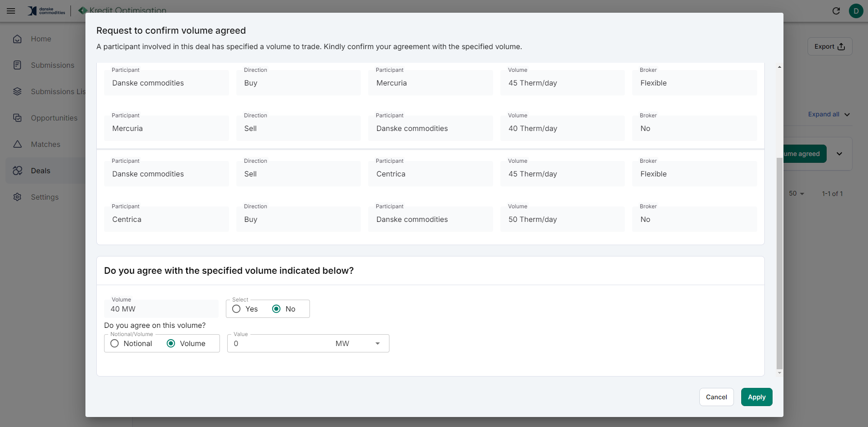Expand all rows via Expand all
This screenshot has width=868, height=427.
tap(829, 114)
